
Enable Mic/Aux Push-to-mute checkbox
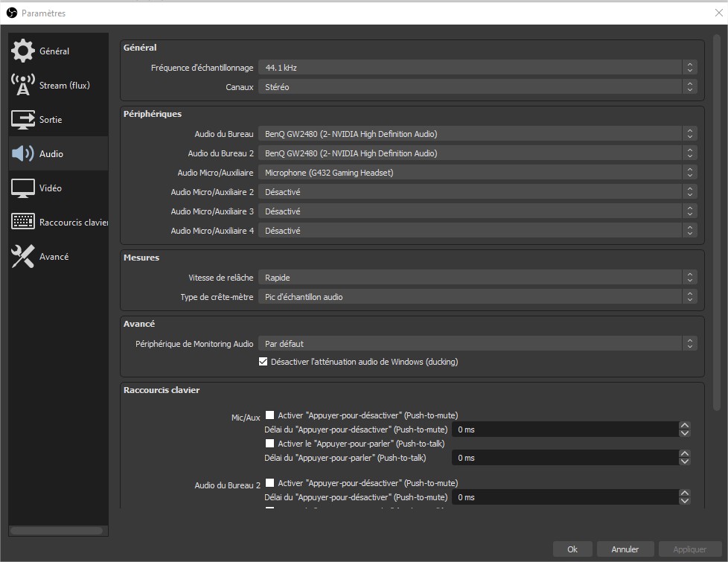click(269, 415)
